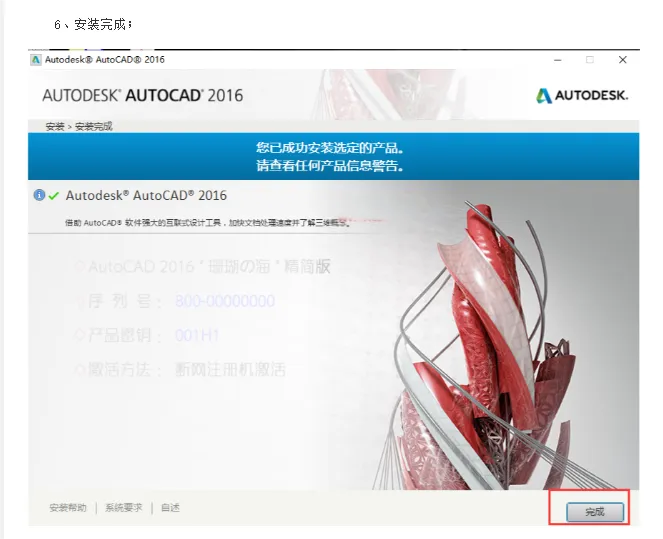Click the AutoCAD product description line
Viewport: 663px width, 539px height.
click(x=208, y=223)
